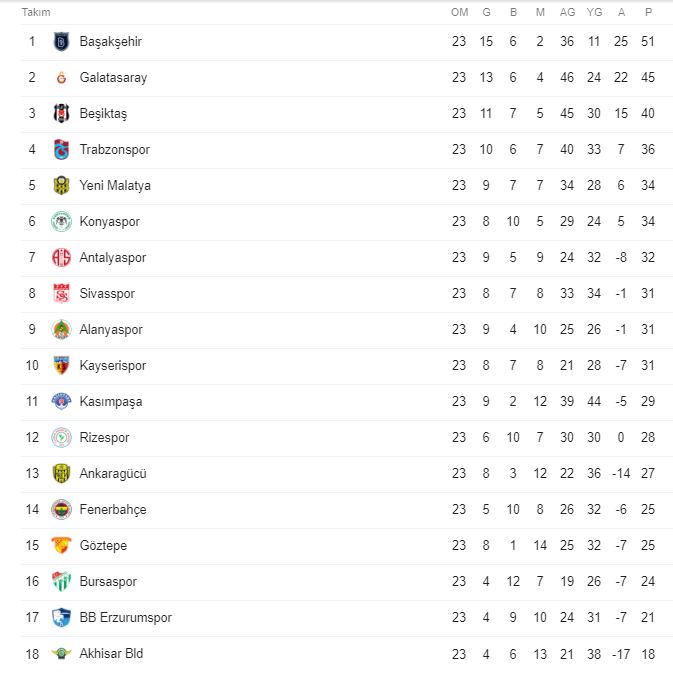Click the Akhisar Bld team name

coord(111,653)
